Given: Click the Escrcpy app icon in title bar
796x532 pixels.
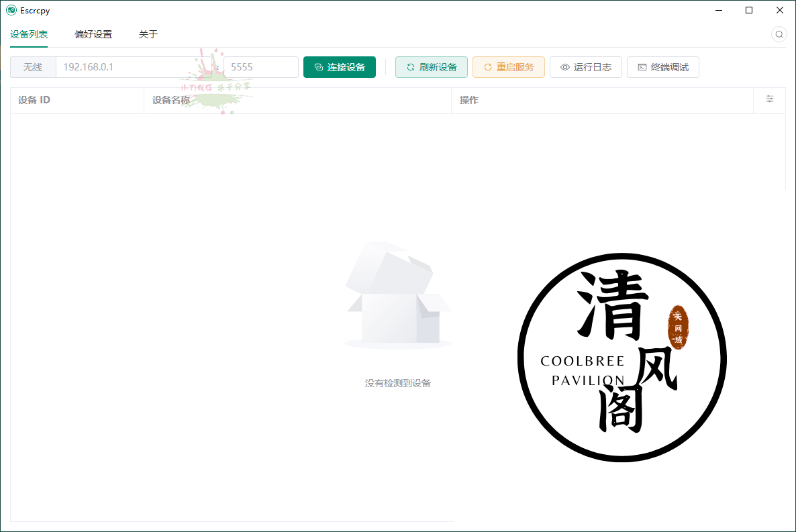Looking at the screenshot, I should tap(11, 10).
